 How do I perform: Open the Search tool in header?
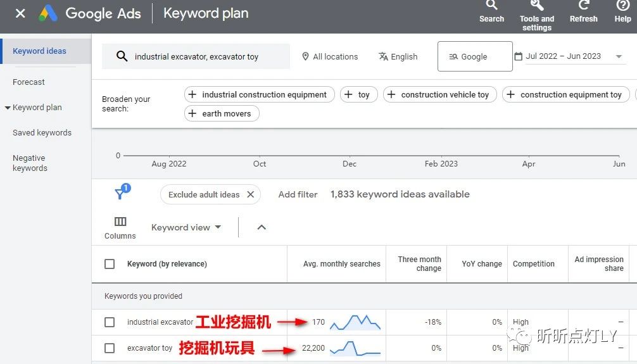click(491, 11)
